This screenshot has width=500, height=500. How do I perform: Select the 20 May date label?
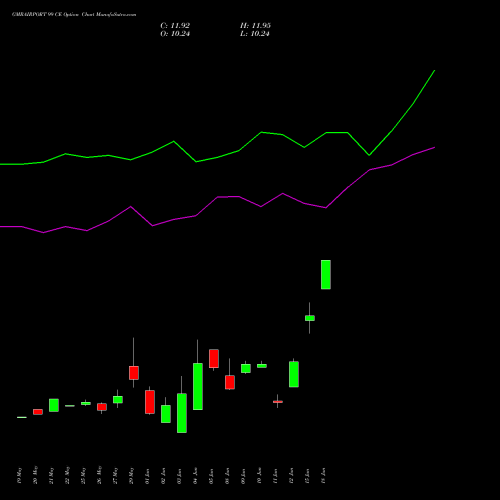click(35, 476)
